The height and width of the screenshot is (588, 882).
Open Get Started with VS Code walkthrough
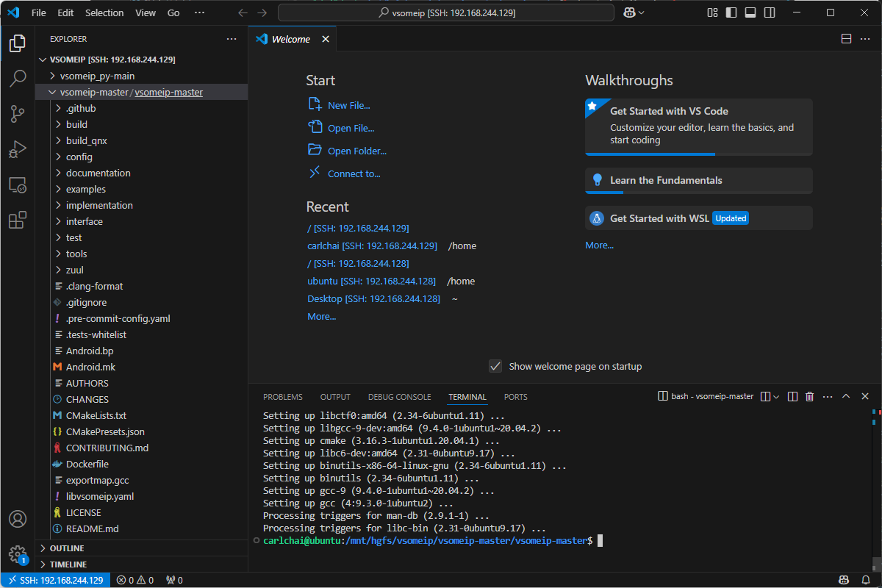[699, 126]
